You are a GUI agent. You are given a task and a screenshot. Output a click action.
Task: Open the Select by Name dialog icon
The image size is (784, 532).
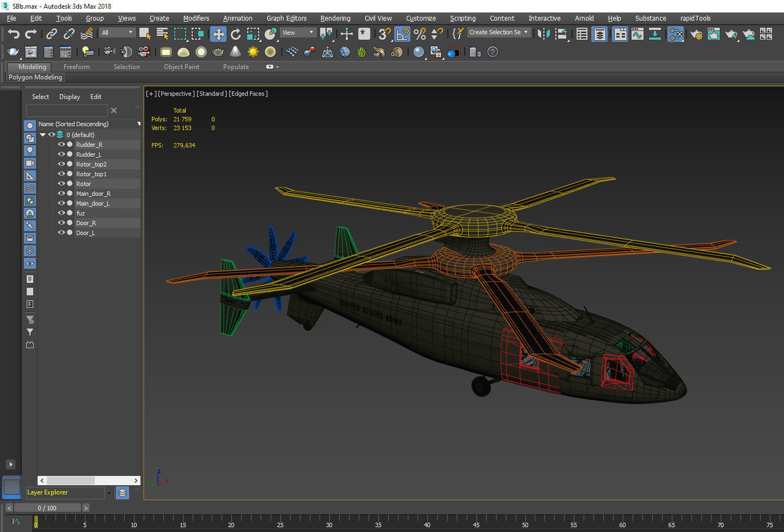click(162, 34)
